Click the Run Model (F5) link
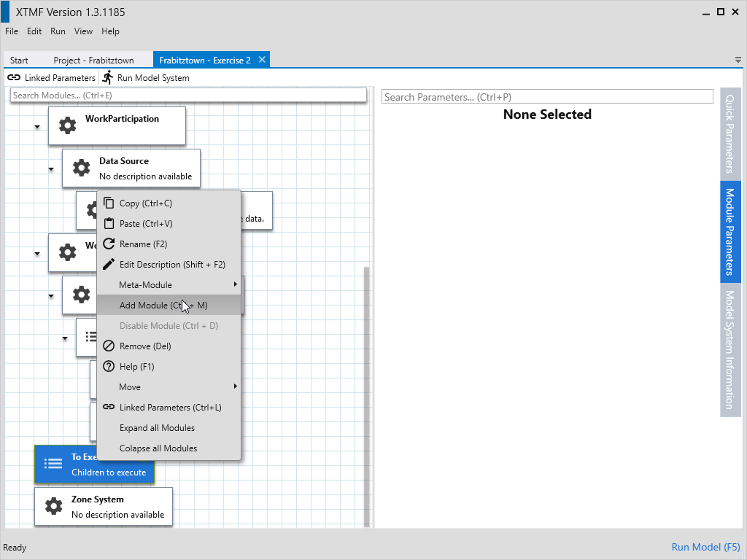The image size is (747, 560). point(705,547)
